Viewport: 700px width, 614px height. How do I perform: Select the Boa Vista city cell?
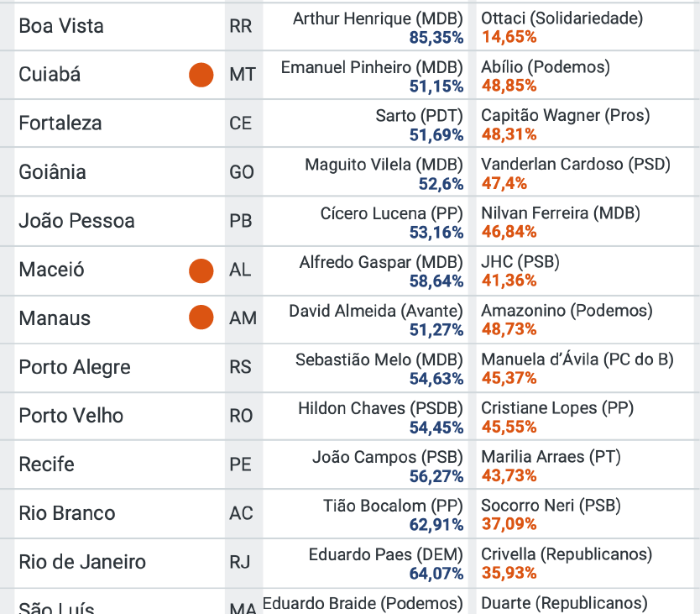tap(61, 26)
